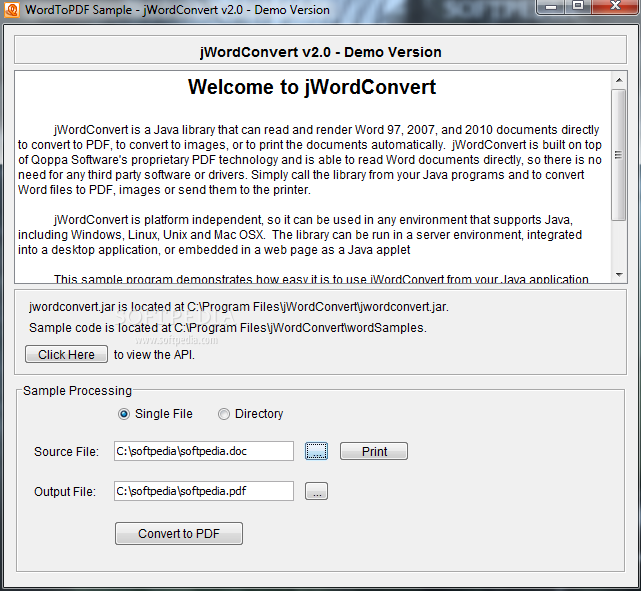Click the welcome text scrollbar down arrow
Viewport: 641px width, 591px height.
(619, 275)
